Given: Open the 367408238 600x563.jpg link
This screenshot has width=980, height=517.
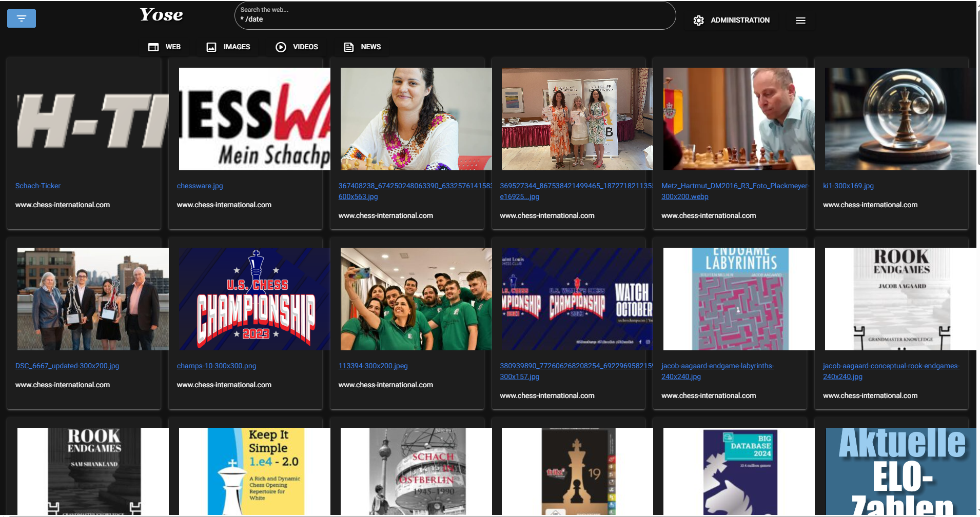Looking at the screenshot, I should [415, 191].
